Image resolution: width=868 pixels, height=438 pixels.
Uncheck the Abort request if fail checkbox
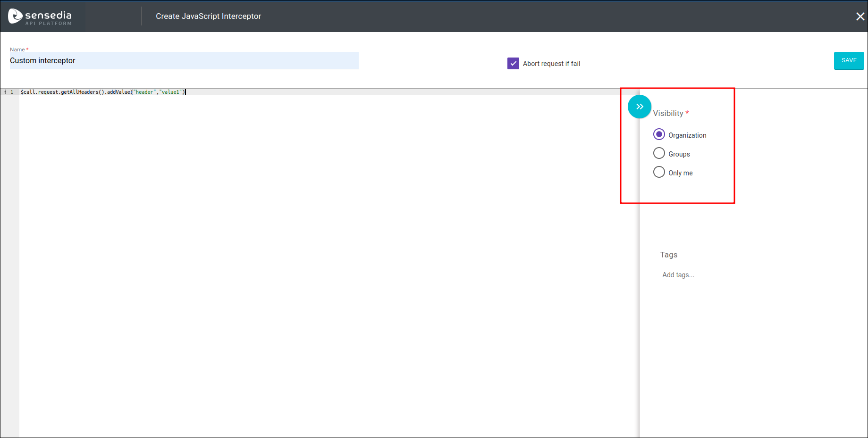point(513,64)
